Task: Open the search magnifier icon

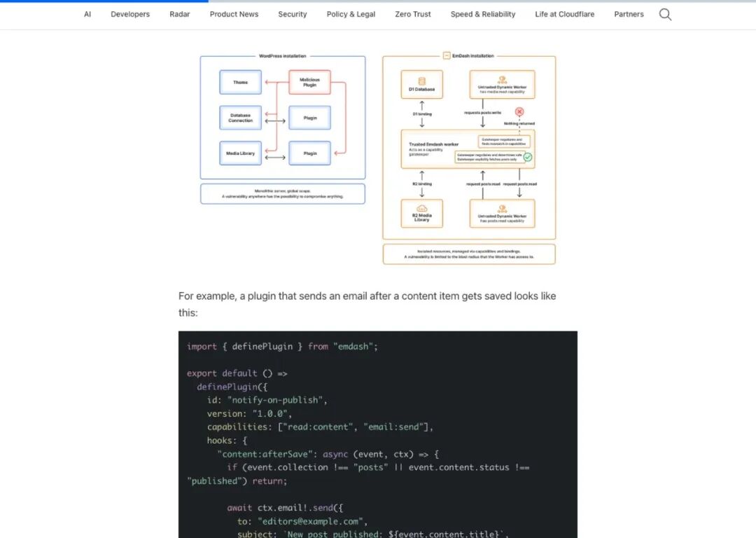Action: 665,15
